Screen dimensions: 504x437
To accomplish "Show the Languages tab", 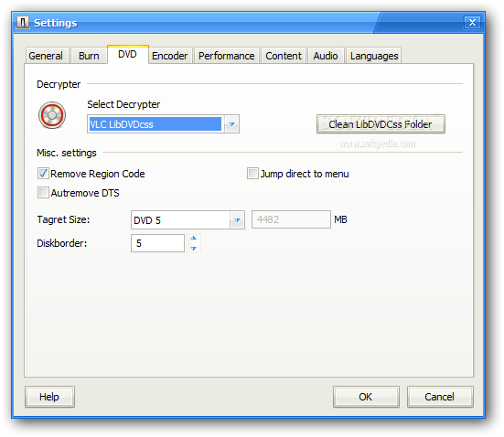I will [374, 56].
